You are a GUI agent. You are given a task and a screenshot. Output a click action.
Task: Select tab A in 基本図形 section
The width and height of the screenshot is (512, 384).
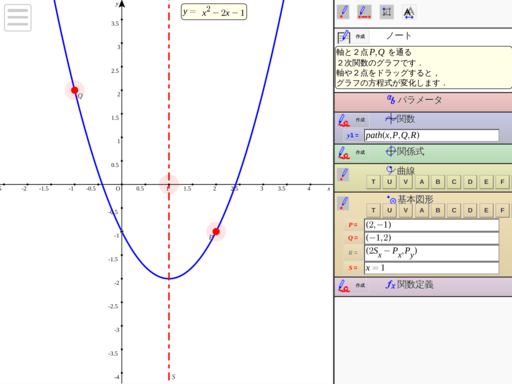(422, 211)
